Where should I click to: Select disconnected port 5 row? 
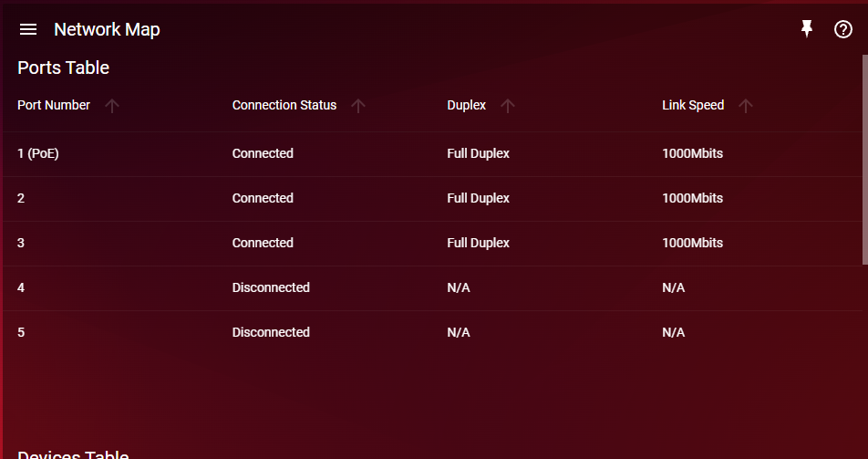point(432,332)
